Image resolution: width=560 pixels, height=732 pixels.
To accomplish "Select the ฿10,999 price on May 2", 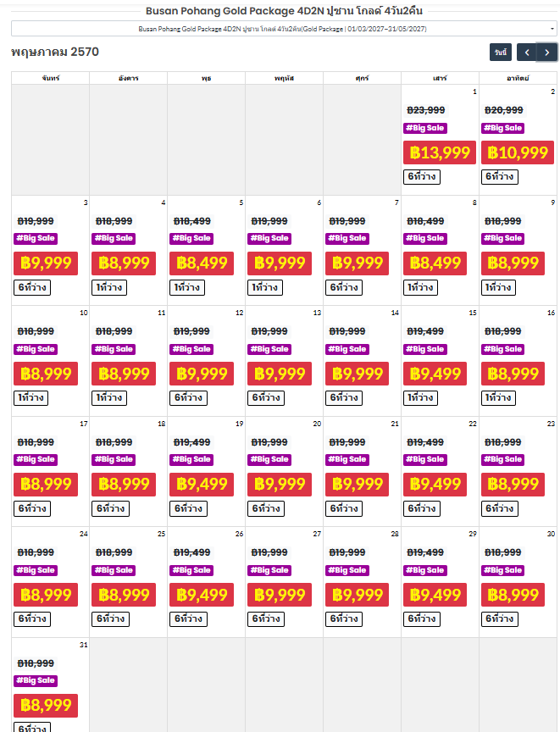I will (518, 152).
